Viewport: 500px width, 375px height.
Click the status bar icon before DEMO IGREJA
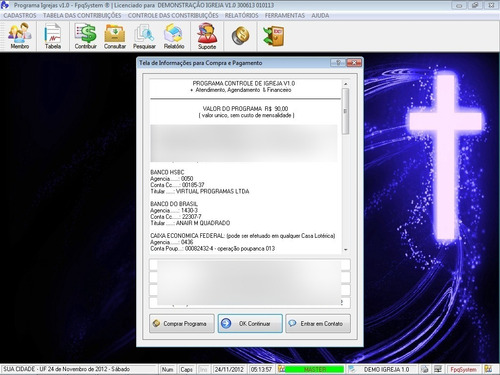point(352,369)
